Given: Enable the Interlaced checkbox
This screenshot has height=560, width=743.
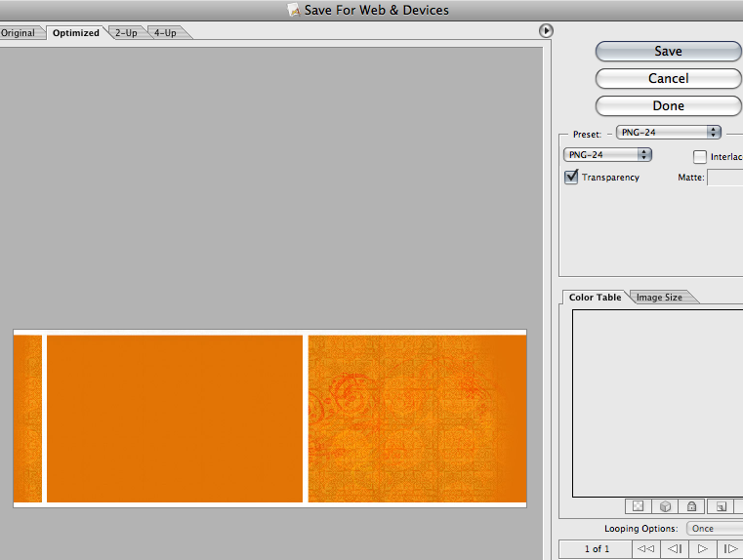Looking at the screenshot, I should (x=699, y=157).
